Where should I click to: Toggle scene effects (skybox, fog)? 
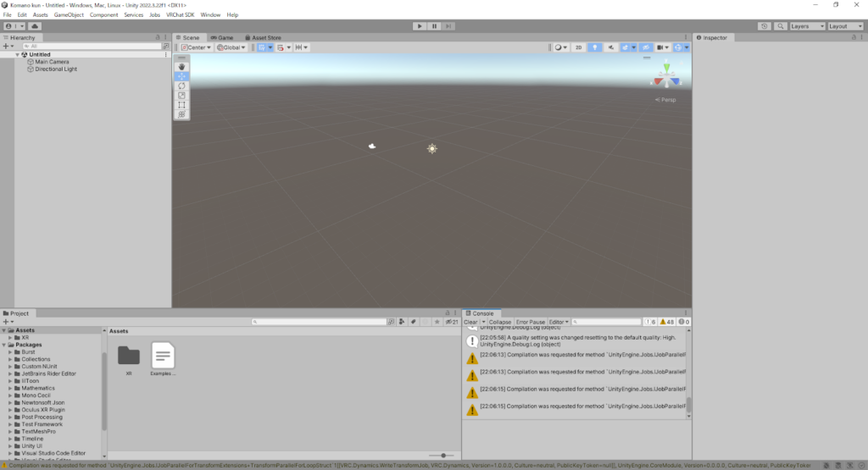tap(625, 47)
